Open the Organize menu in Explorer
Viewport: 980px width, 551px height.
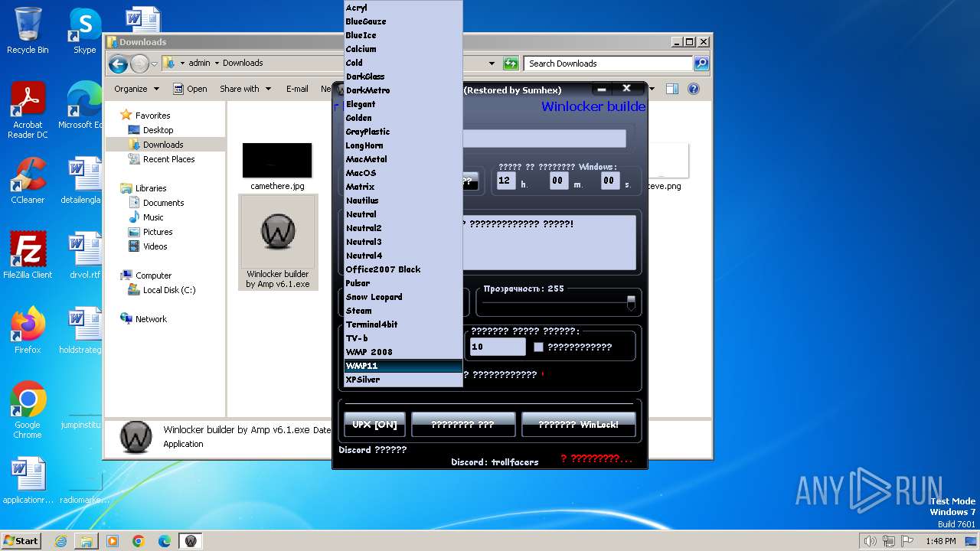(x=136, y=89)
